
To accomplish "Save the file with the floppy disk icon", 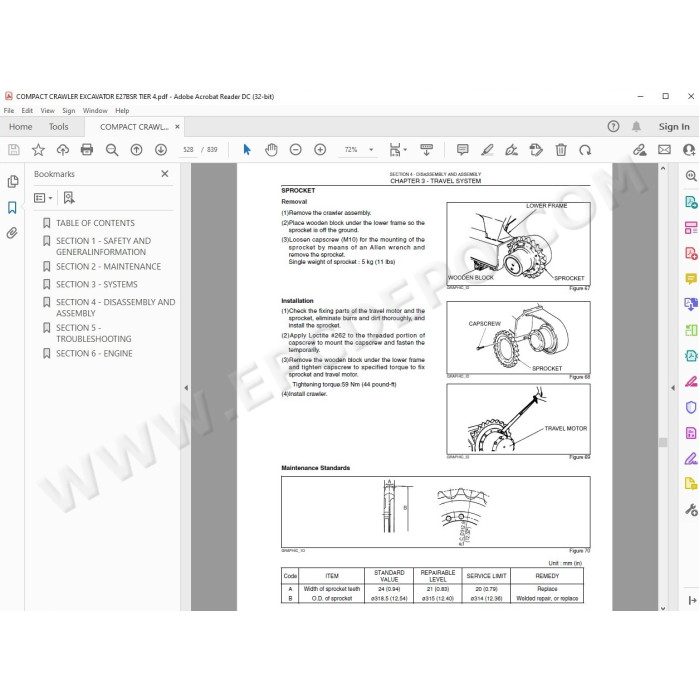I will click(x=14, y=150).
